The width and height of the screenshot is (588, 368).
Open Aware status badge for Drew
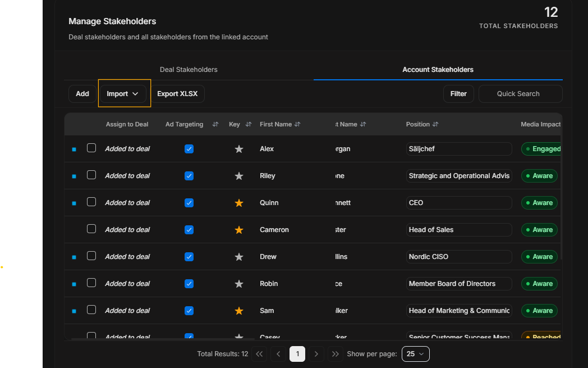pos(539,257)
